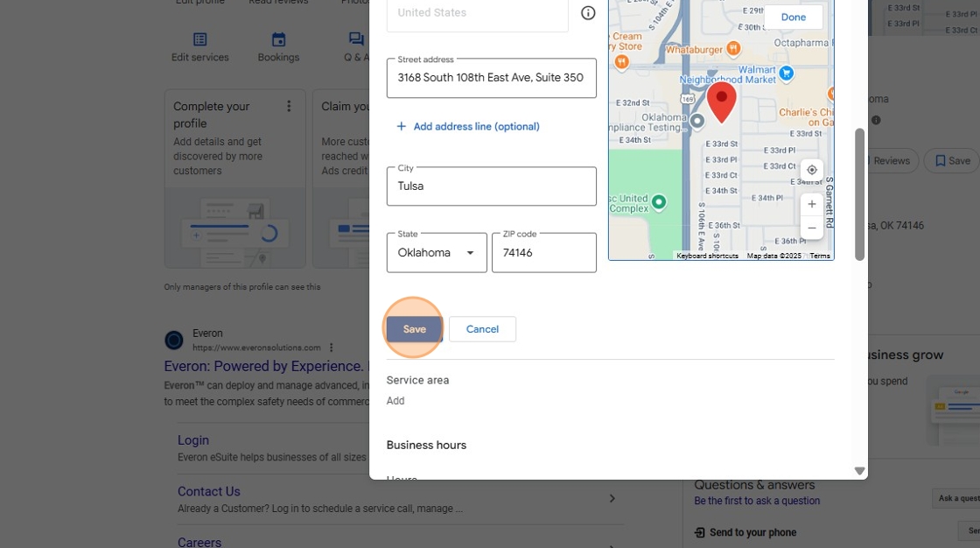Click the Oklahoma Appliance Testing map marker

tap(696, 121)
